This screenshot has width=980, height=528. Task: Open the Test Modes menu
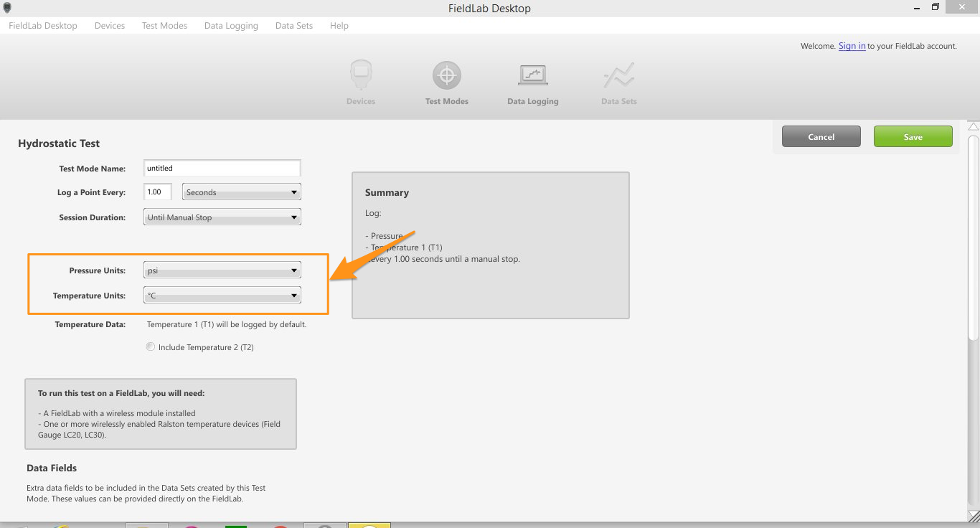pyautogui.click(x=164, y=26)
